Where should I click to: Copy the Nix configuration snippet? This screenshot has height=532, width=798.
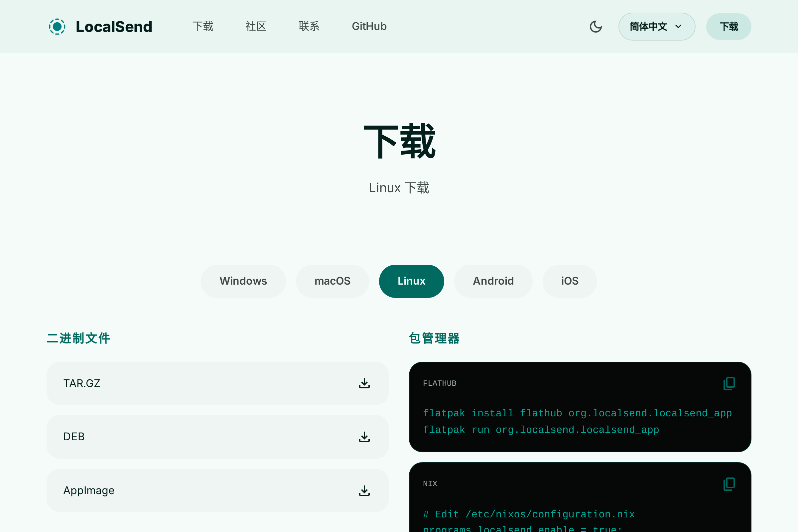click(729, 484)
